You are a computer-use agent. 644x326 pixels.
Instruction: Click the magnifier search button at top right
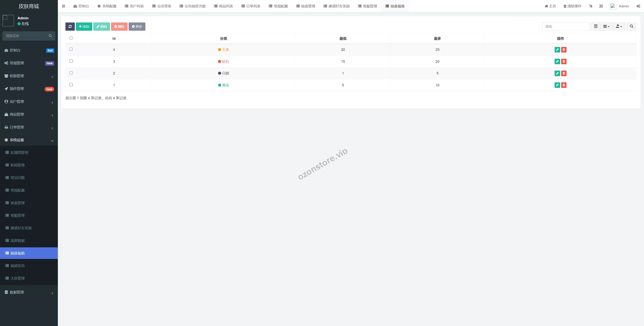coord(631,26)
